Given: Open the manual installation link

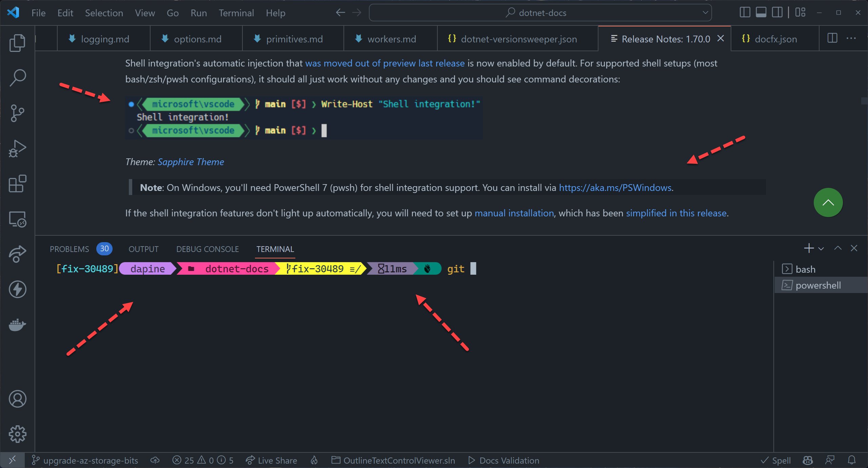Looking at the screenshot, I should coord(514,213).
